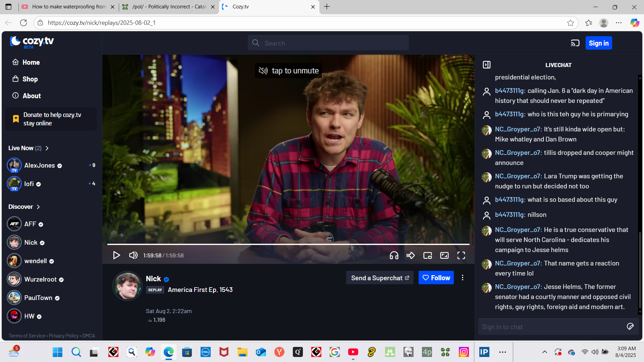Toggle theater mode icon
Viewport: 644px width, 362px height.
444,255
